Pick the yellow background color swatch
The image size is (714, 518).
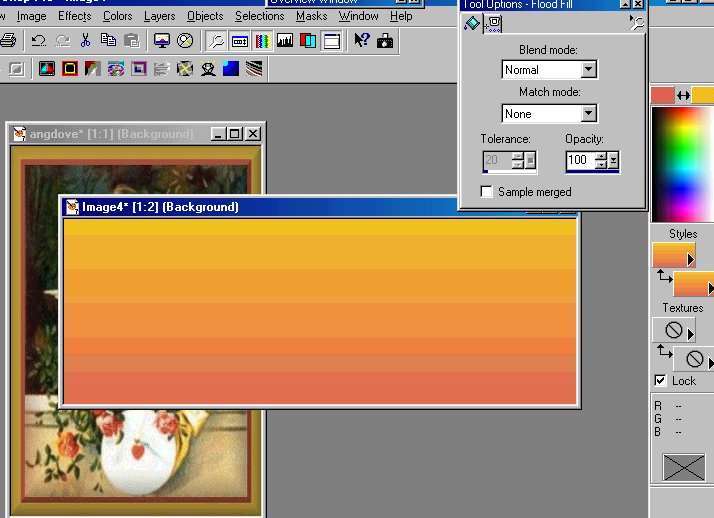703,96
